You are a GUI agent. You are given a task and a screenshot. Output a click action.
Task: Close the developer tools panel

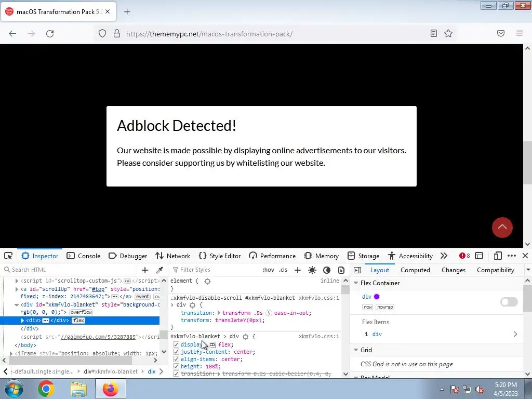pyautogui.click(x=525, y=256)
